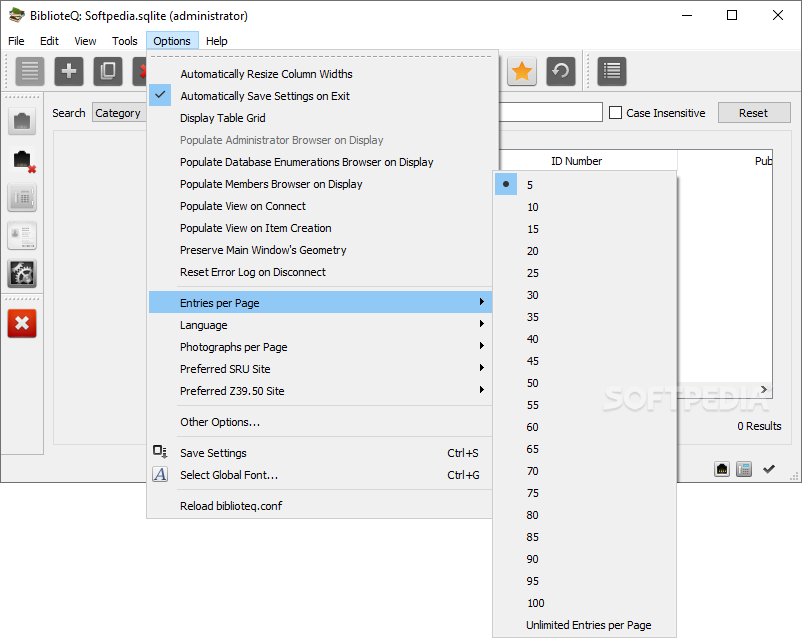Open the Edit menu
The height and width of the screenshot is (638, 802).
click(49, 41)
